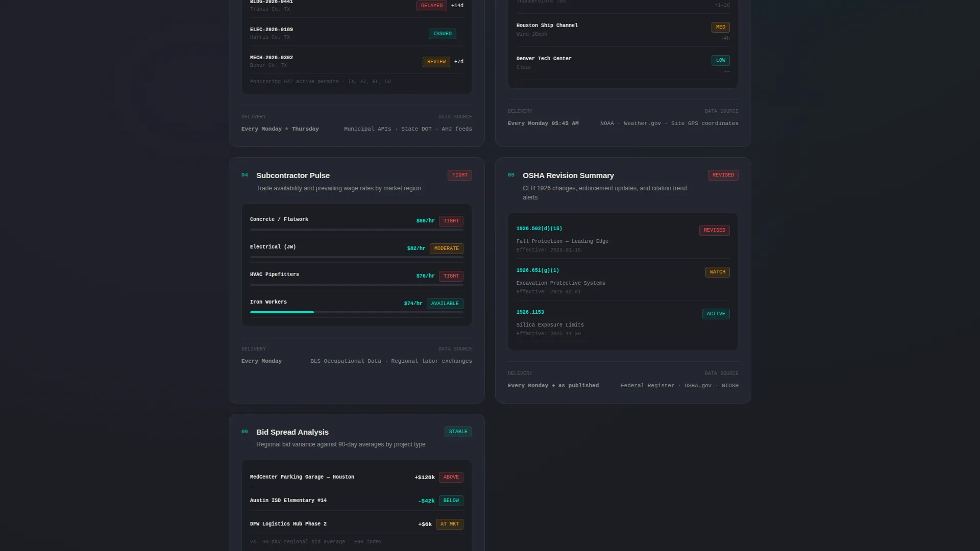
Task: Click the OSHA Revision Summary title
Action: click(x=568, y=176)
